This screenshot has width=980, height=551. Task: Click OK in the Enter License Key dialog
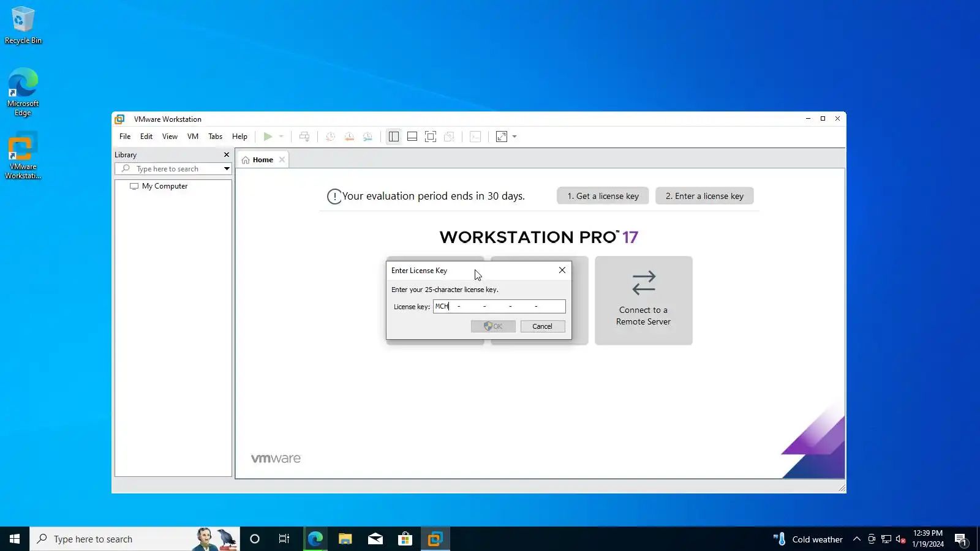point(493,326)
